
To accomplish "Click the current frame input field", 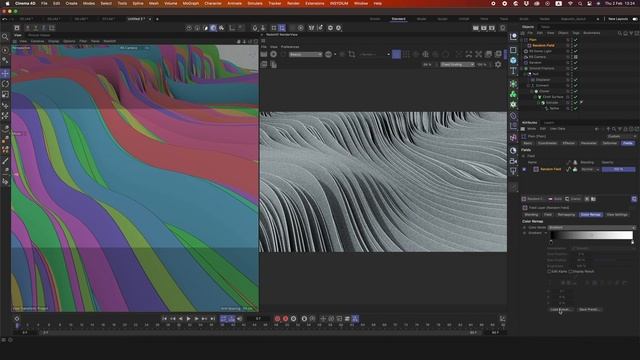I will [x=258, y=318].
